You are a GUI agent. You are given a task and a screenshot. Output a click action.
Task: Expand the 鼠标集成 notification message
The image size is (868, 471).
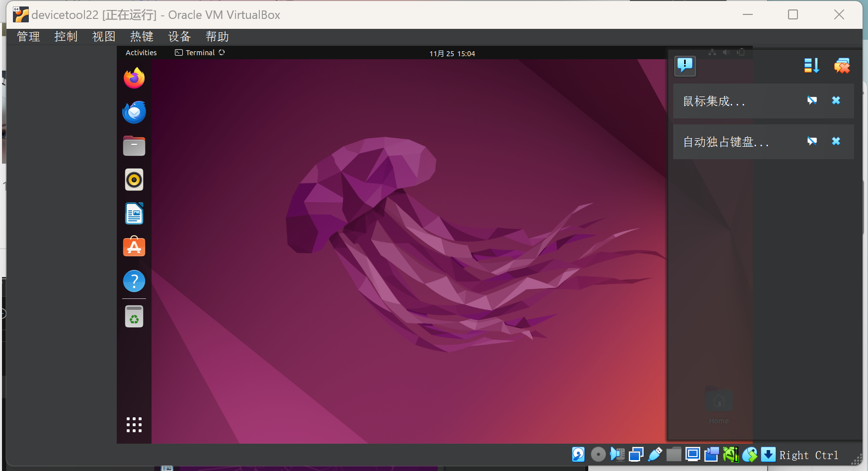coord(714,101)
